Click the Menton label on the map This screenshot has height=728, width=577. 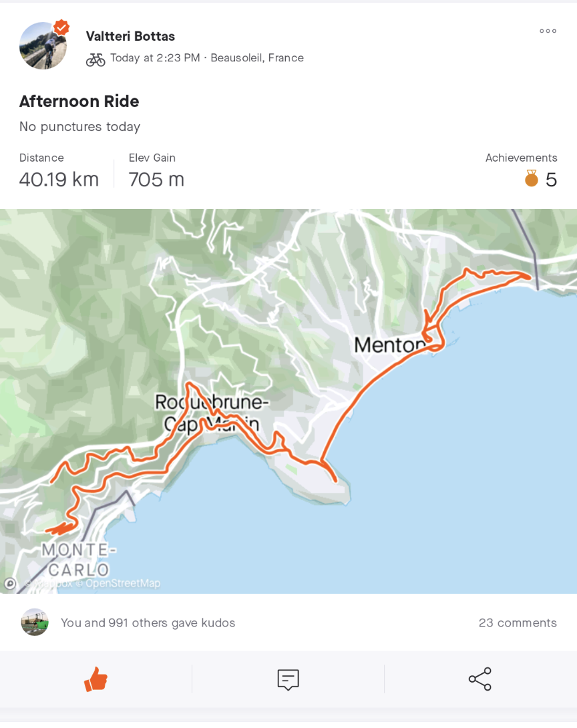click(x=389, y=345)
